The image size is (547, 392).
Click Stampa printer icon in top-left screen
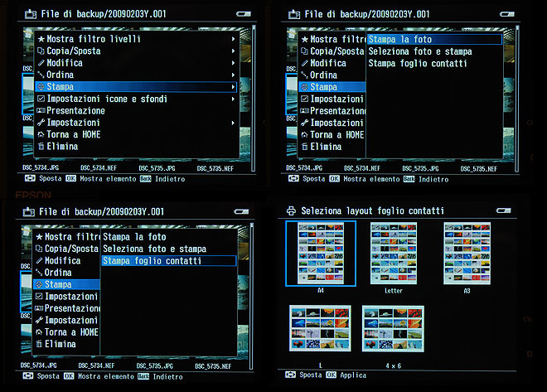tap(41, 87)
